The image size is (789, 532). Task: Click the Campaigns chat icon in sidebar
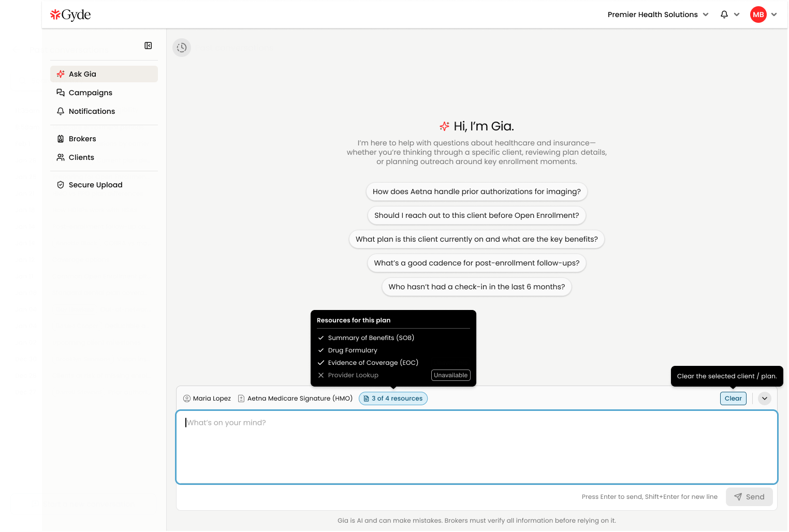point(61,93)
